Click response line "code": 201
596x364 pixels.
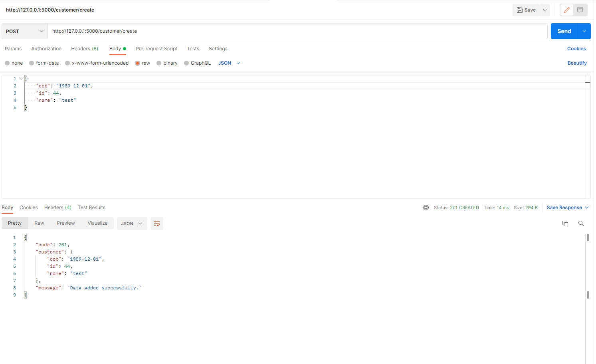point(53,245)
